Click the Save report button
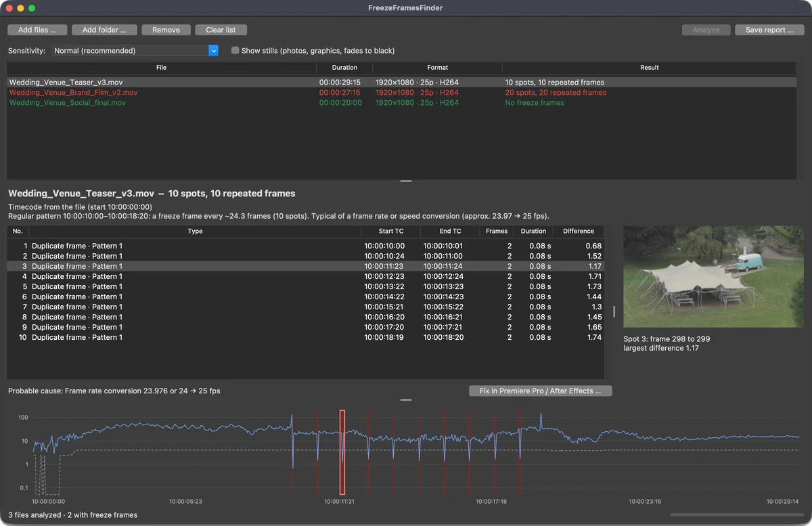 click(x=769, y=30)
